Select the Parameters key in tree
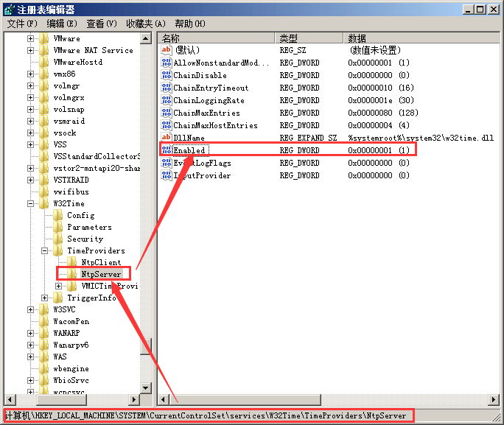Viewport: 504px width, 425px height. tap(89, 227)
